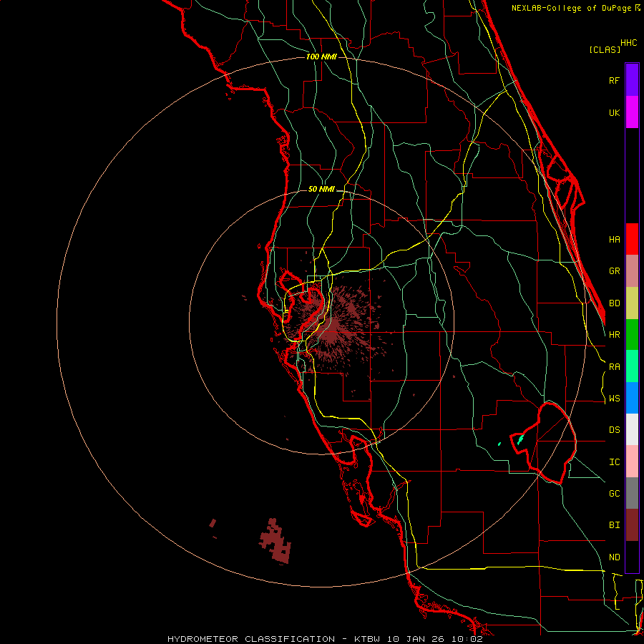Select the dusty pink GR legend swatch
Image resolution: width=644 pixels, height=644 pixels.
pos(632,271)
